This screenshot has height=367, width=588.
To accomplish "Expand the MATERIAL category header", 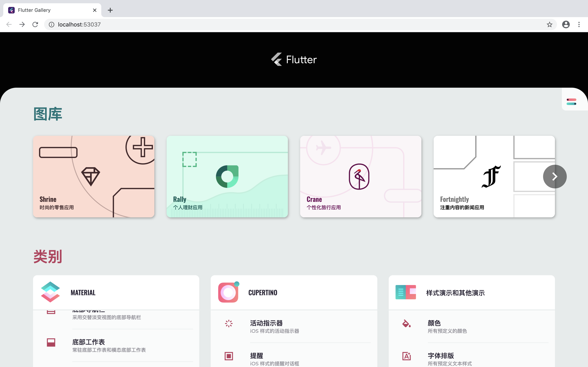I will pos(83,293).
